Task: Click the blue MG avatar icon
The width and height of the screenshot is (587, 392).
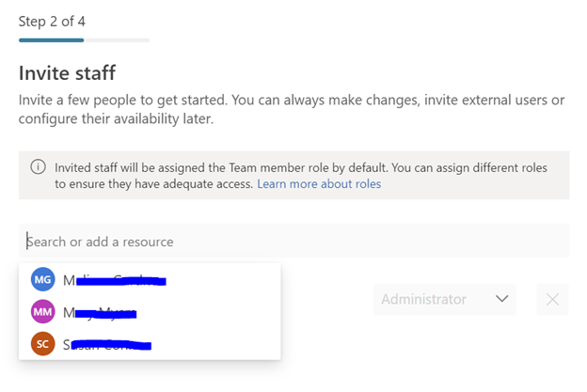Action: click(x=43, y=280)
